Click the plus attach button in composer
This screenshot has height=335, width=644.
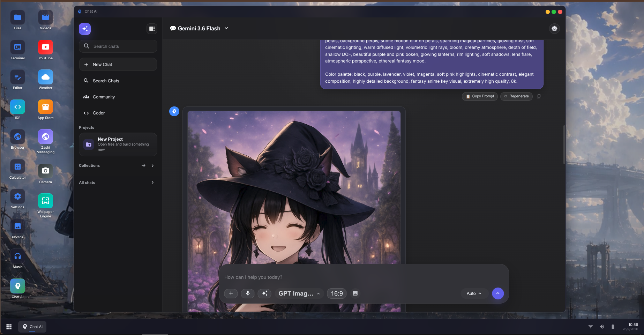tap(231, 293)
